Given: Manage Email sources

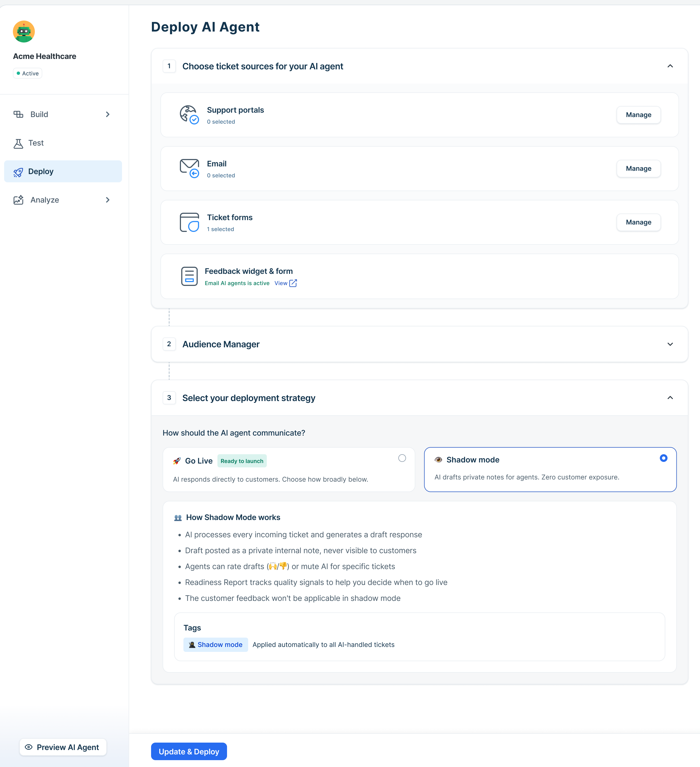Looking at the screenshot, I should 638,169.
